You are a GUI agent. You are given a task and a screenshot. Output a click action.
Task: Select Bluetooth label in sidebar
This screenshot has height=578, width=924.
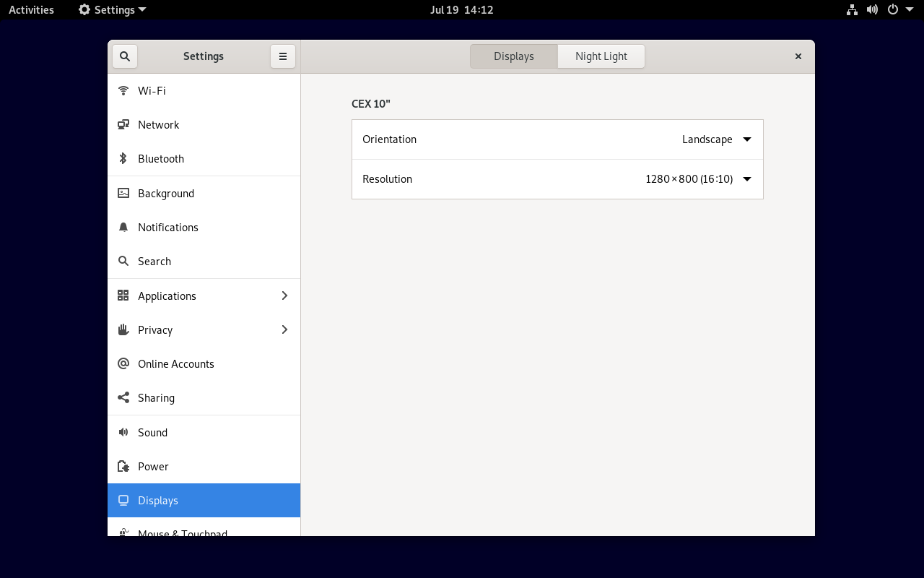coord(161,158)
